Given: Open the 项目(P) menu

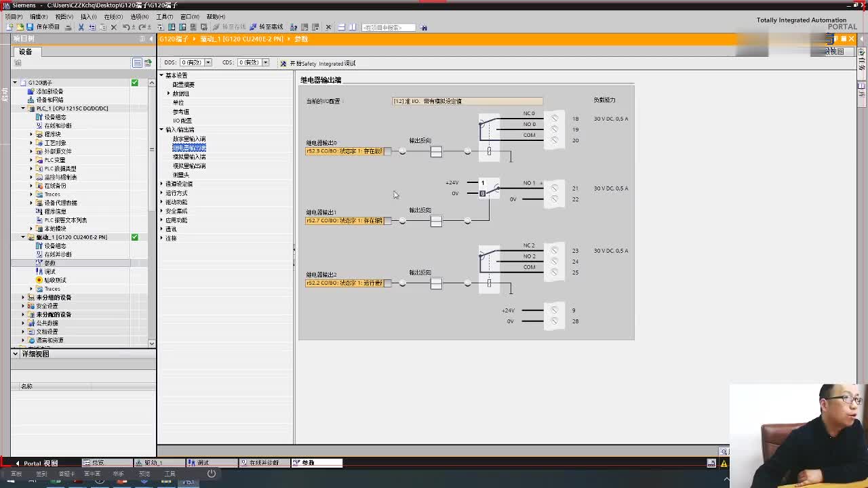Looking at the screenshot, I should tap(13, 16).
